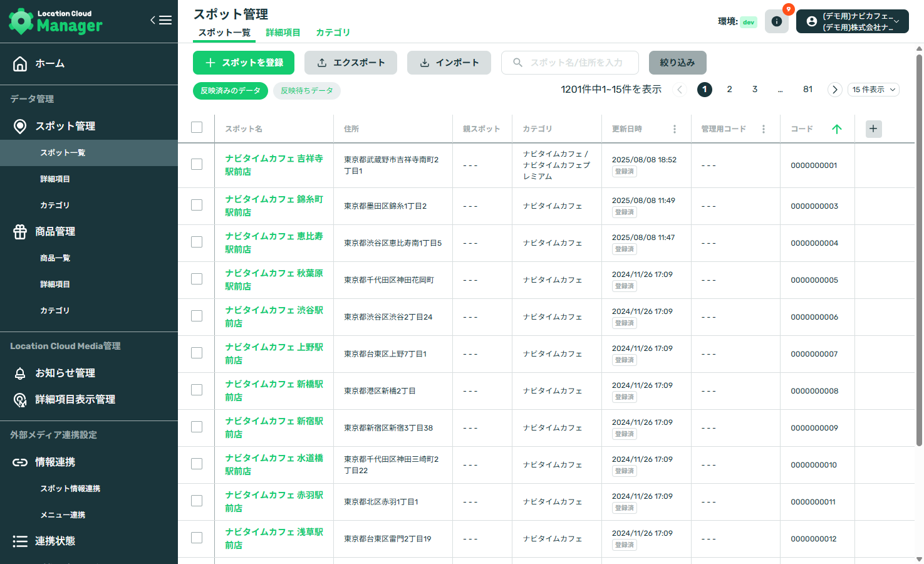This screenshot has height=564, width=924.
Task: Collapse the sidebar with the left chevron
Action: (152, 19)
